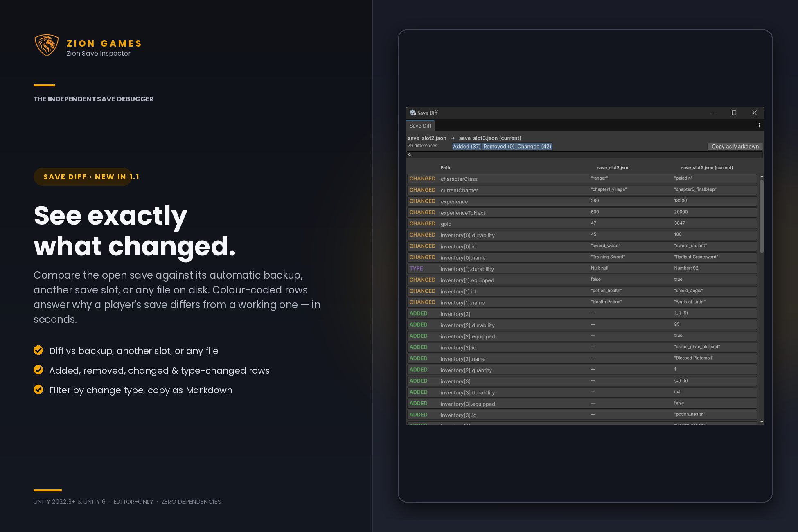
Task: Click scrollbar down arrow in diff list
Action: [762, 422]
